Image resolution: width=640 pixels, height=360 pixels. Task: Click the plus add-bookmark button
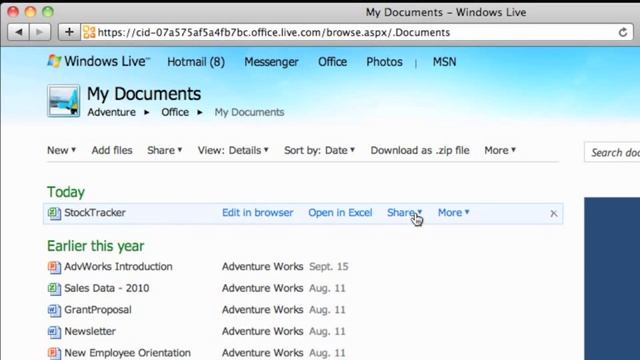click(x=69, y=32)
